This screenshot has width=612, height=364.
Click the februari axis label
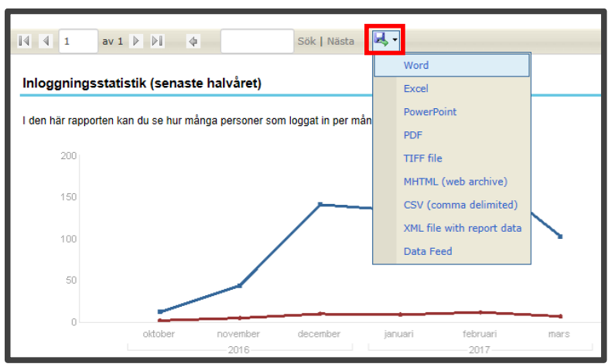click(480, 334)
